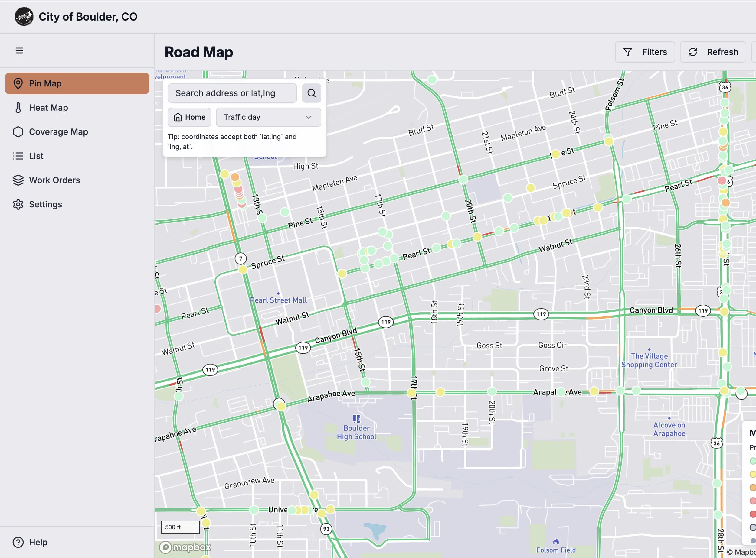The height and width of the screenshot is (558, 756).
Task: Reset map with Home button
Action: (189, 117)
